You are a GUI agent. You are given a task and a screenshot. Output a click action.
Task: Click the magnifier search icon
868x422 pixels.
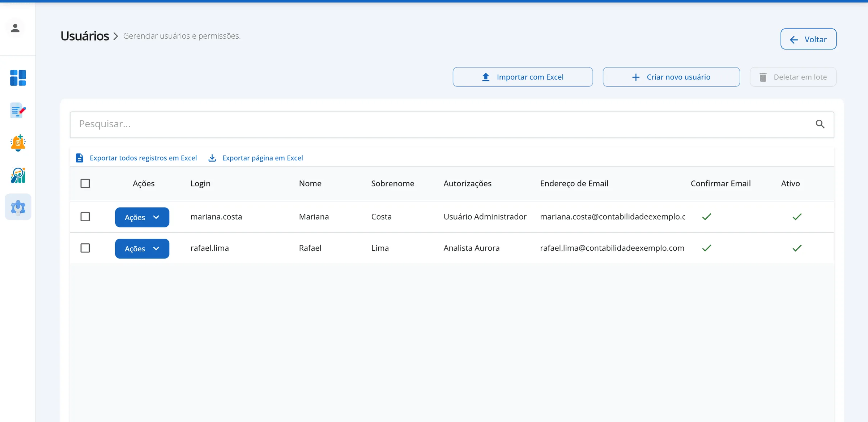(x=820, y=124)
